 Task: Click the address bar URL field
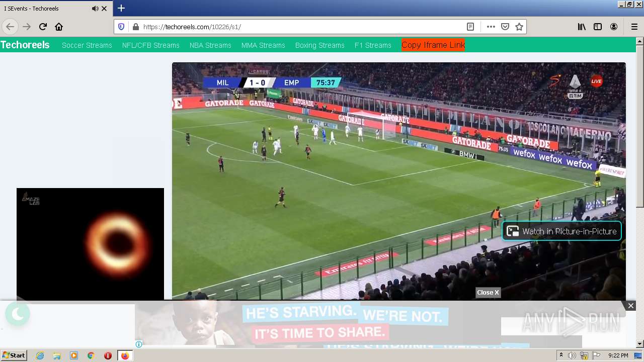302,27
